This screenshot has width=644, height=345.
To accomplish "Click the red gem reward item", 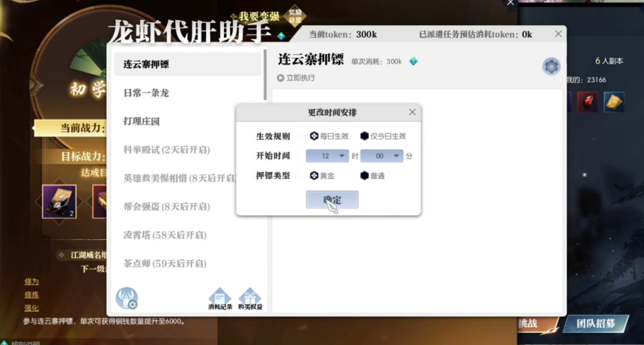I will coord(587,102).
